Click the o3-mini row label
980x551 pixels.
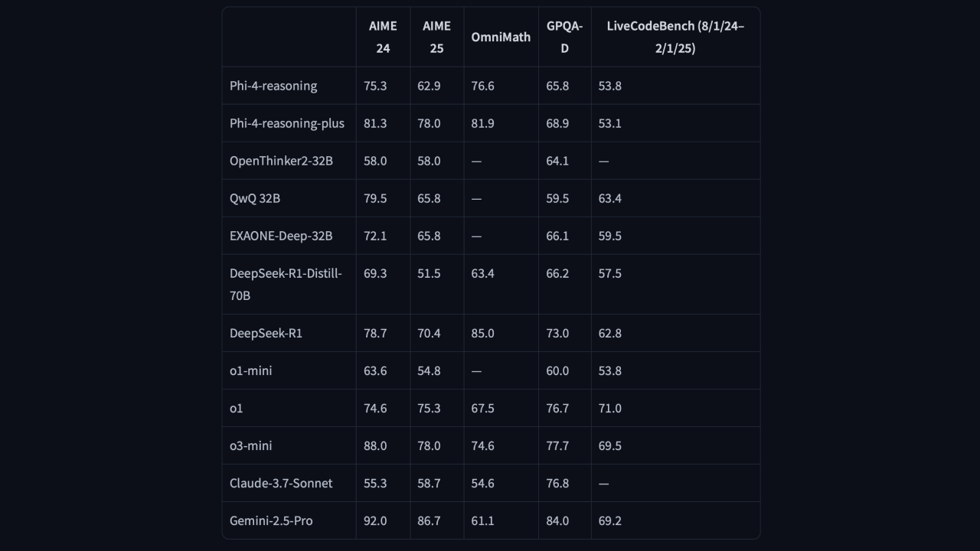coord(250,445)
